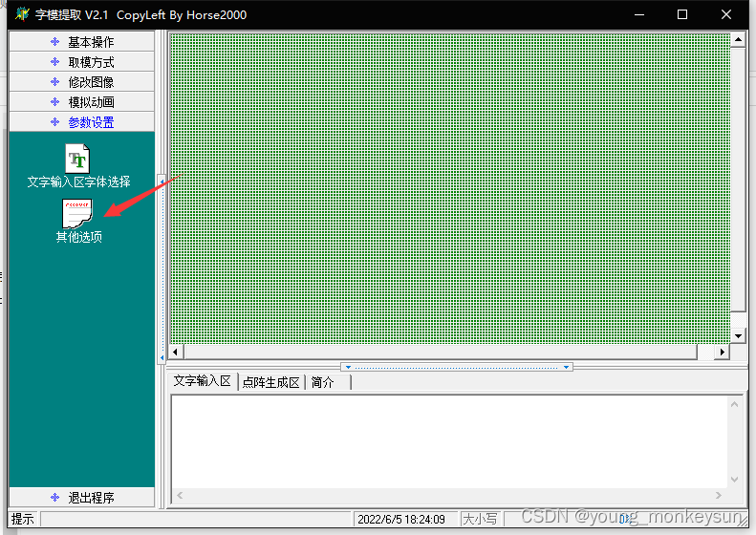This screenshot has width=756, height=535.
Task: Click the 大小写 status indicator
Action: point(480,519)
